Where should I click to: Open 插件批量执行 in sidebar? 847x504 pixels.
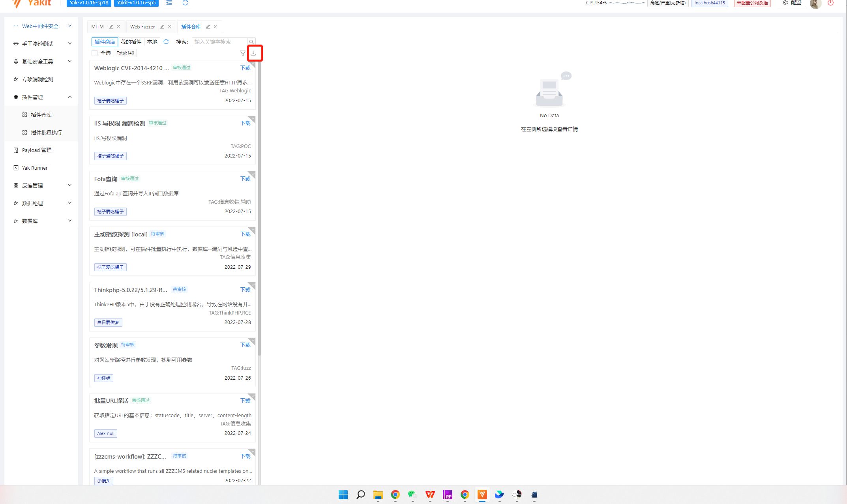click(46, 133)
